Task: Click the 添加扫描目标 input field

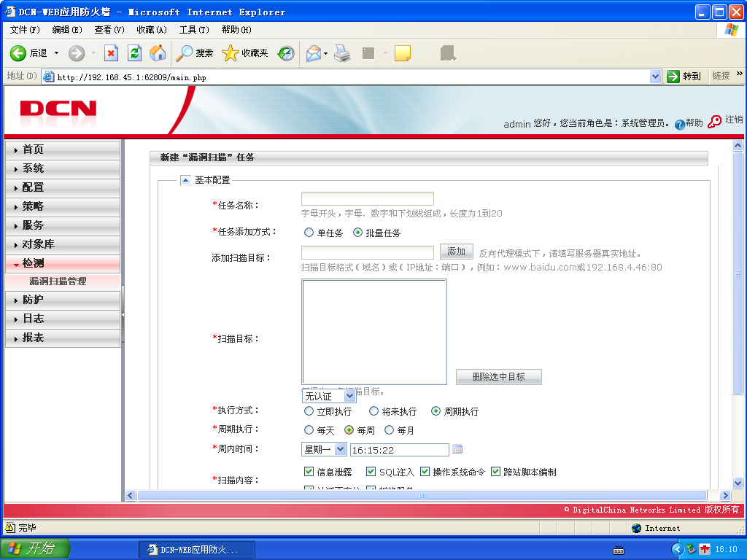Action: pos(368,252)
